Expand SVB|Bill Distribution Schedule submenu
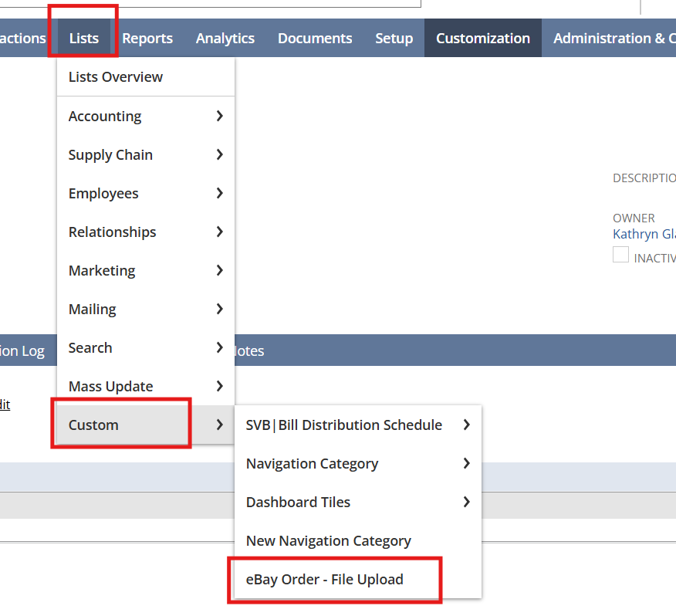The width and height of the screenshot is (676, 616). click(357, 425)
